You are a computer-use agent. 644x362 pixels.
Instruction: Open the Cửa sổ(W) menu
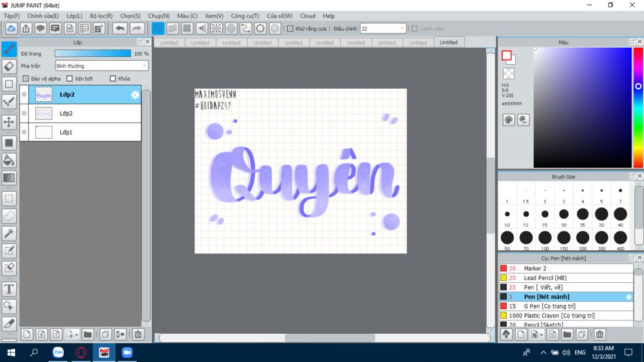tap(279, 16)
